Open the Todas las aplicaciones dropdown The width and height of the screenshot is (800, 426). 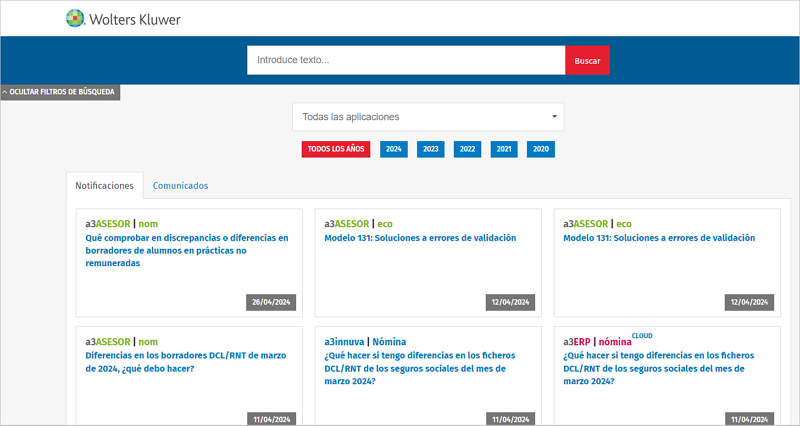tap(428, 117)
